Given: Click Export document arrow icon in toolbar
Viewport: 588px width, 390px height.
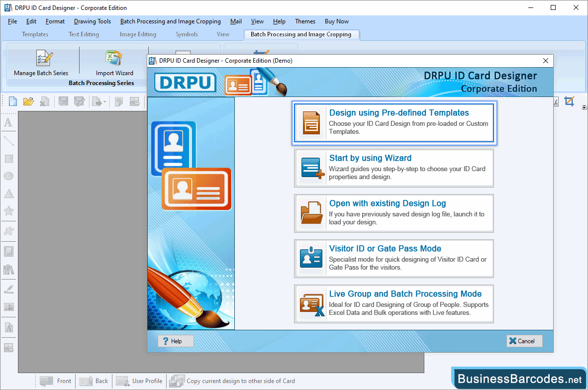Looking at the screenshot, I should coord(97,101).
